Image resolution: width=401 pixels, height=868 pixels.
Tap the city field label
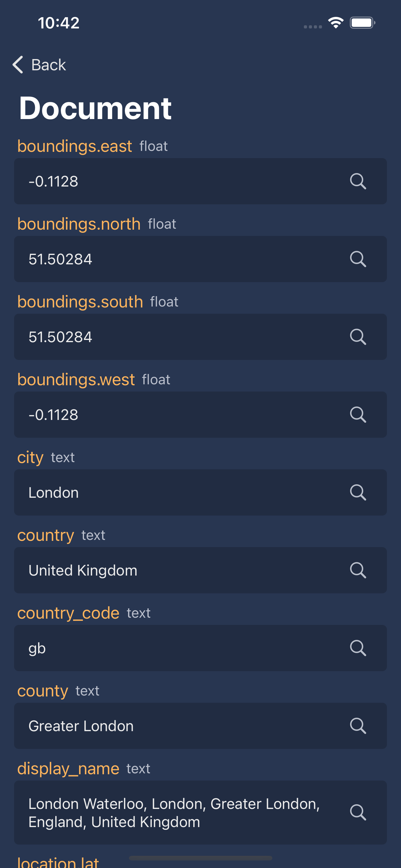(x=30, y=457)
